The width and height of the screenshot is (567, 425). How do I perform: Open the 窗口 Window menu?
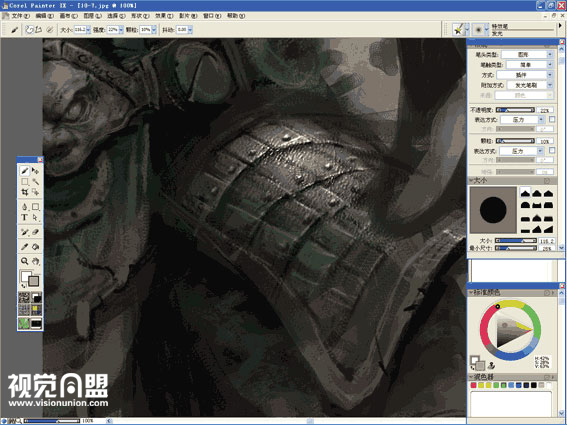tap(212, 16)
